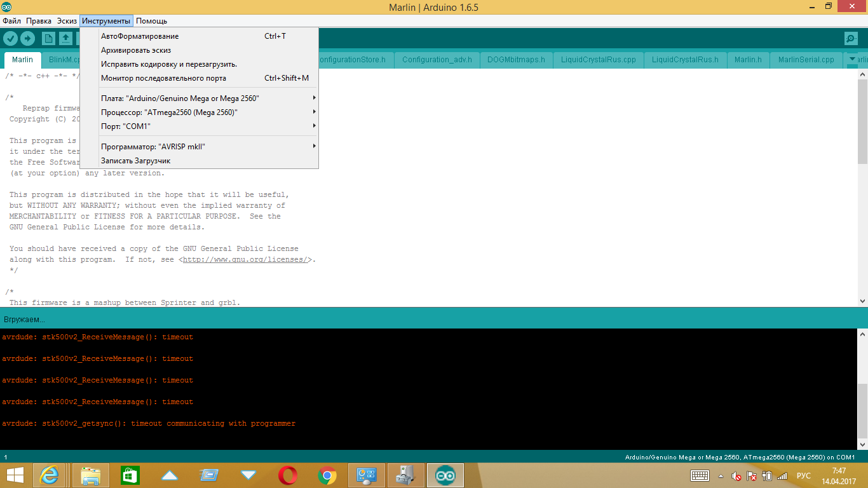Follow the gnu.org/licenses link in code
This screenshot has width=868, height=488.
pos(246,260)
